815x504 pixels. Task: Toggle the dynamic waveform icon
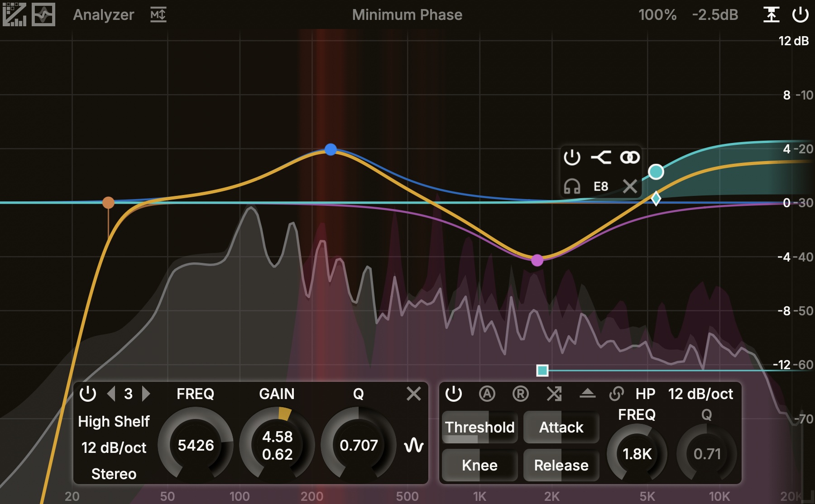pos(414,445)
